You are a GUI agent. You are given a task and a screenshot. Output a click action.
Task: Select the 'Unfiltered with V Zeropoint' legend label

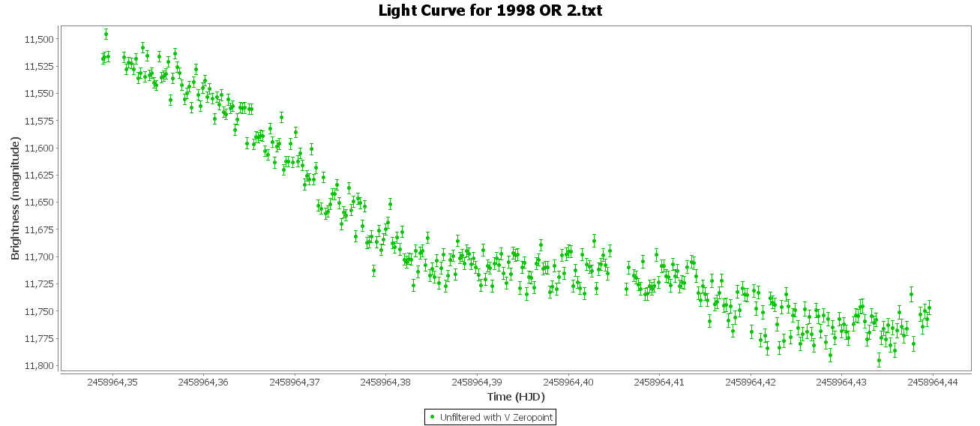tap(496, 417)
